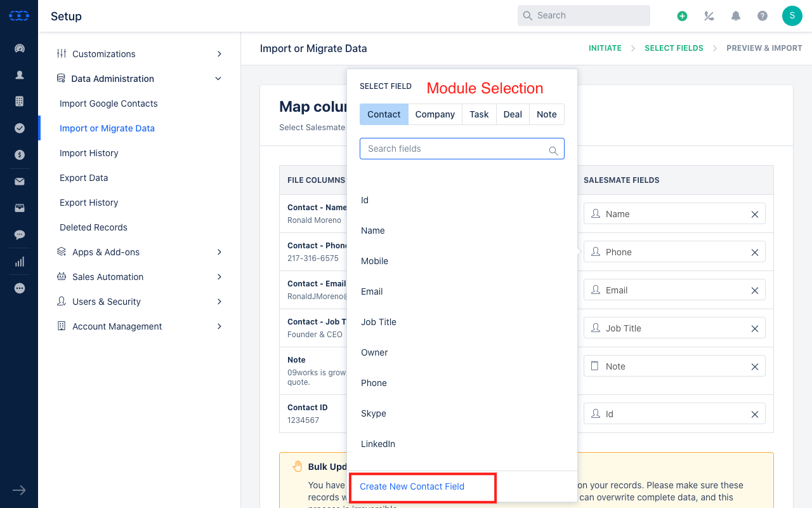Viewport: 812px width, 508px height.
Task: Open the inbox tray icon in left rail
Action: click(x=19, y=208)
